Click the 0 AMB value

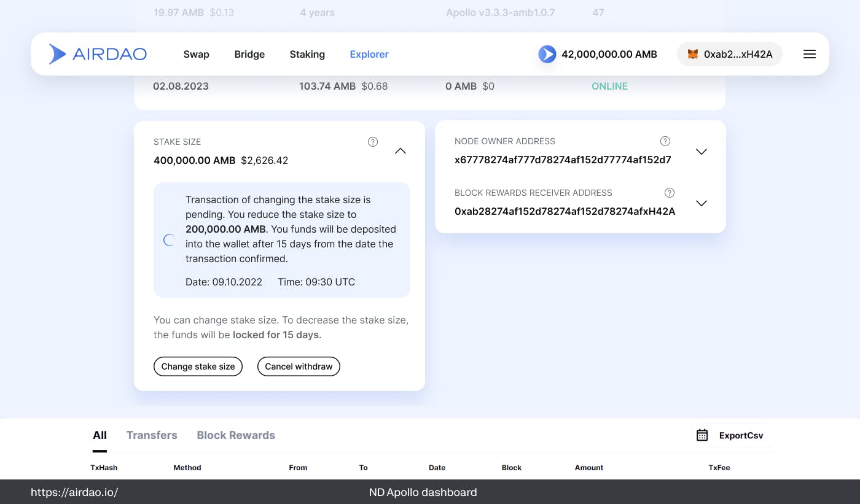tap(461, 86)
